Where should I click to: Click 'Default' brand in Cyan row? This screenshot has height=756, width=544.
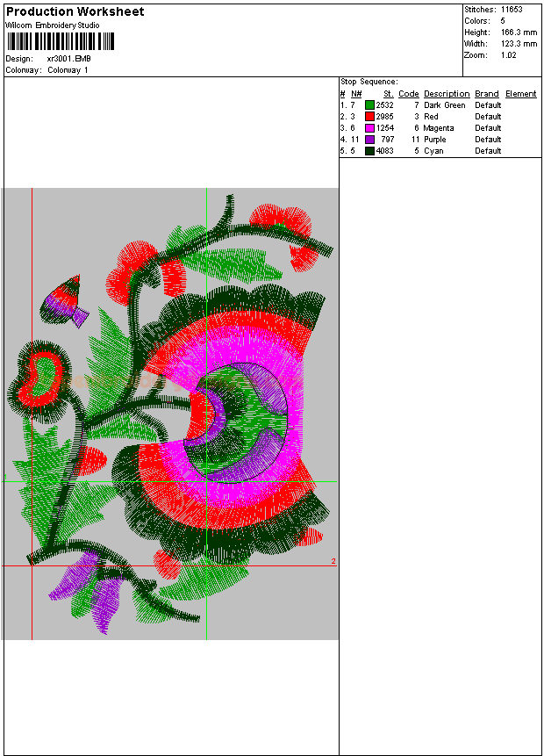pos(488,151)
